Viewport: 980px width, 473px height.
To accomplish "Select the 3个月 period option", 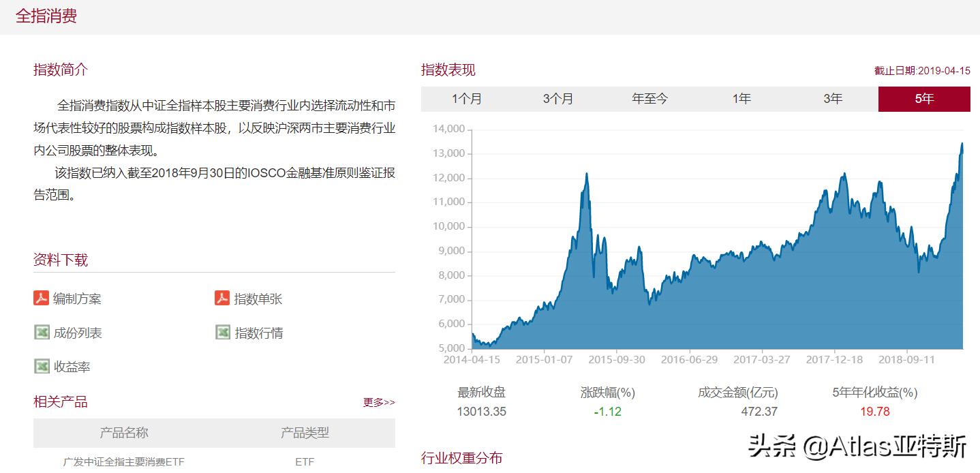I will click(x=559, y=98).
